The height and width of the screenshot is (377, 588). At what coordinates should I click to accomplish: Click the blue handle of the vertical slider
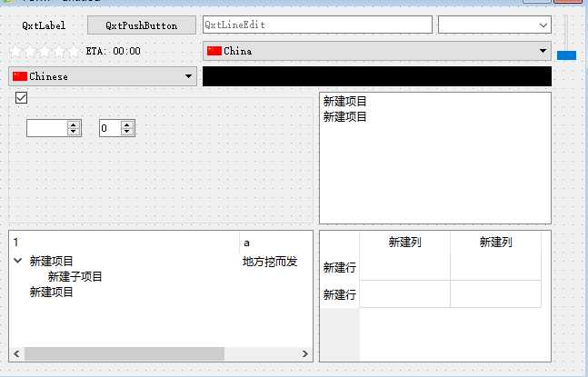tap(566, 55)
